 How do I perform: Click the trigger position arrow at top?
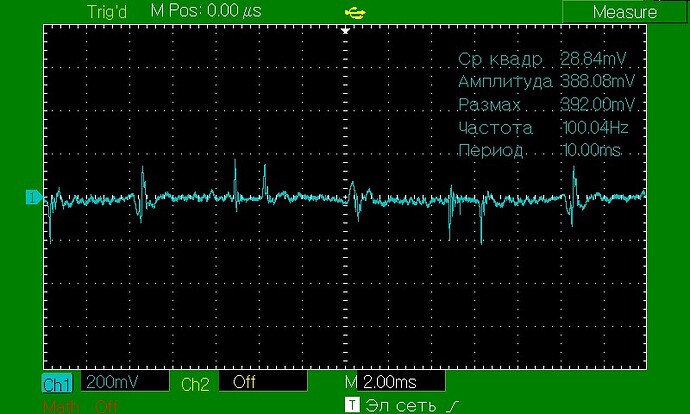click(346, 31)
